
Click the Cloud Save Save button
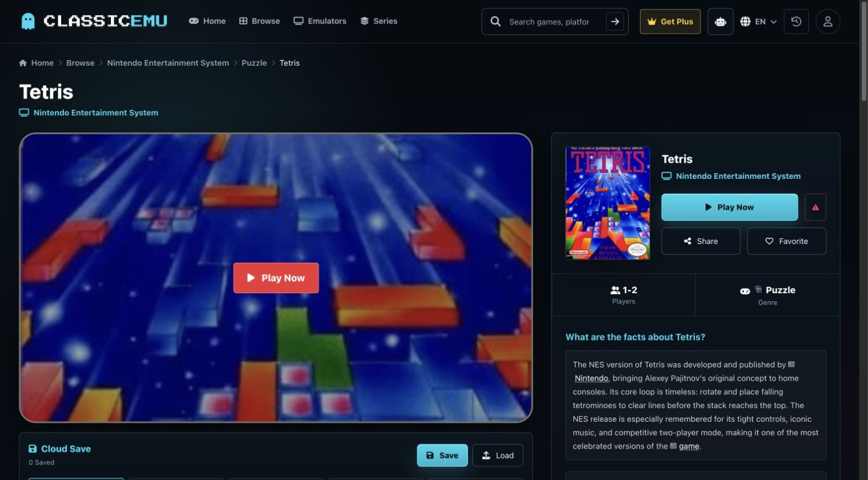[442, 455]
